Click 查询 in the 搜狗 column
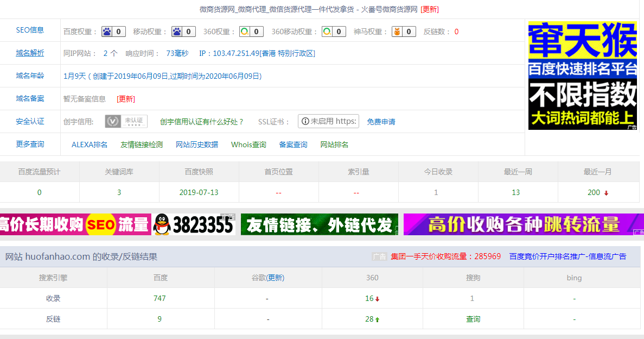 click(473, 319)
